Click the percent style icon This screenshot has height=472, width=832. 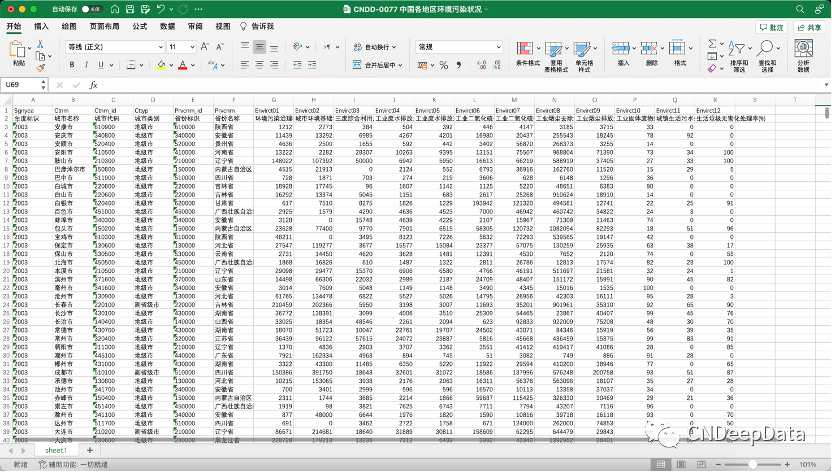point(444,65)
